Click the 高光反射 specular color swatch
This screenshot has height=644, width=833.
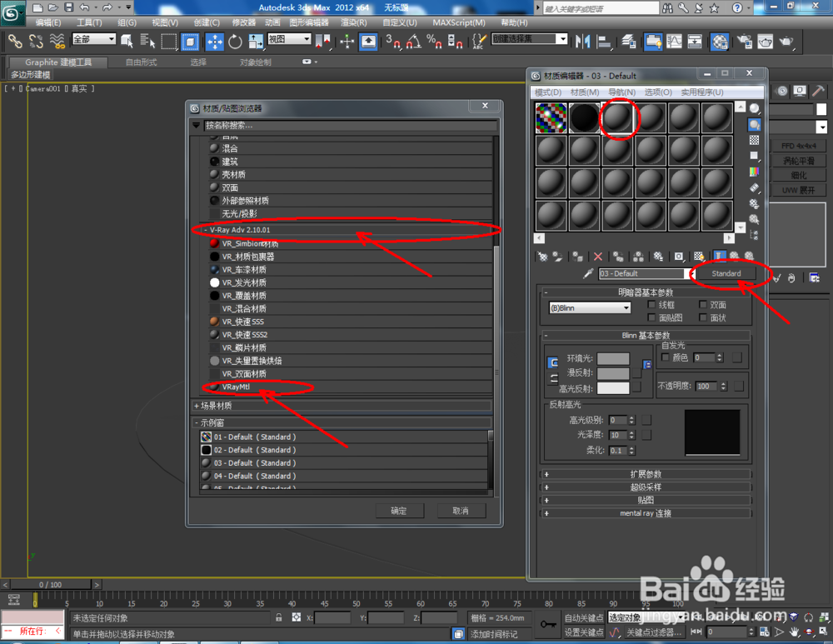pyautogui.click(x=613, y=388)
